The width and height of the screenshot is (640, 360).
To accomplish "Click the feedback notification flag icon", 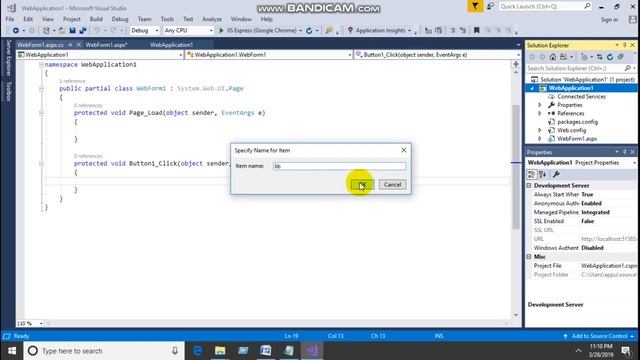I will 475,7.
